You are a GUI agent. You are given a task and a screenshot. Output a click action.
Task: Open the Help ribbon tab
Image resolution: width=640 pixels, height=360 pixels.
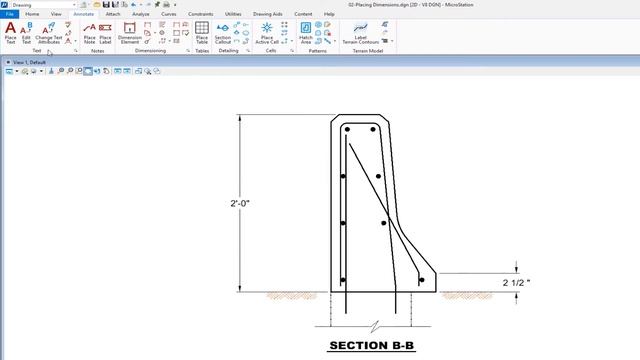point(329,14)
